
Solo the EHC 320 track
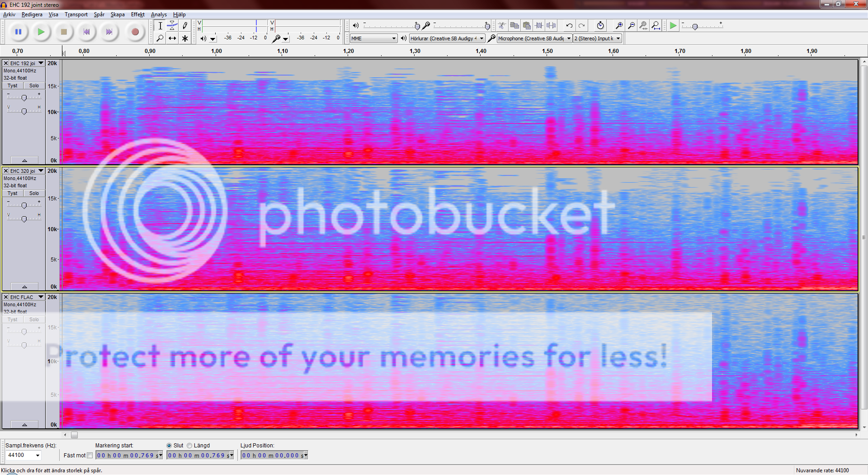tap(34, 193)
